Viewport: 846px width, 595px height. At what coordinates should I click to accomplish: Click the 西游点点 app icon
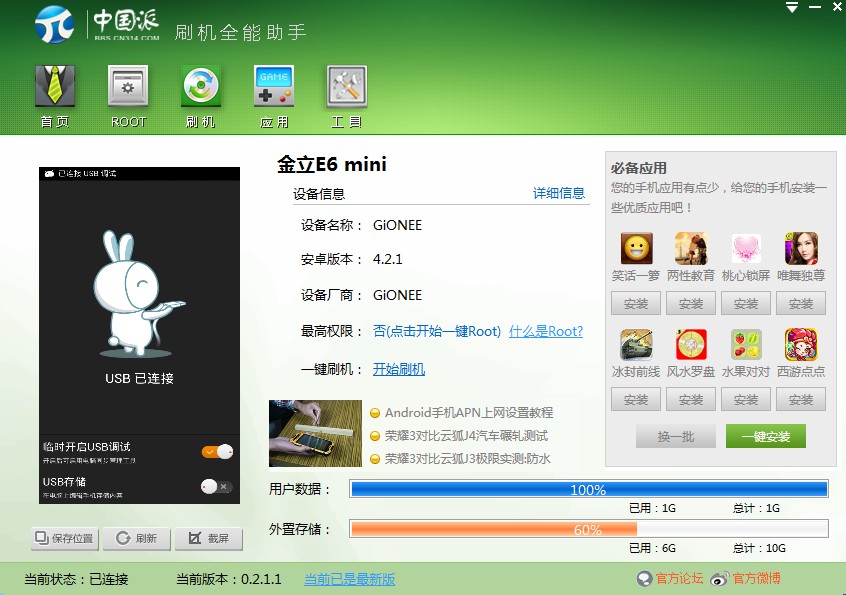coord(801,345)
